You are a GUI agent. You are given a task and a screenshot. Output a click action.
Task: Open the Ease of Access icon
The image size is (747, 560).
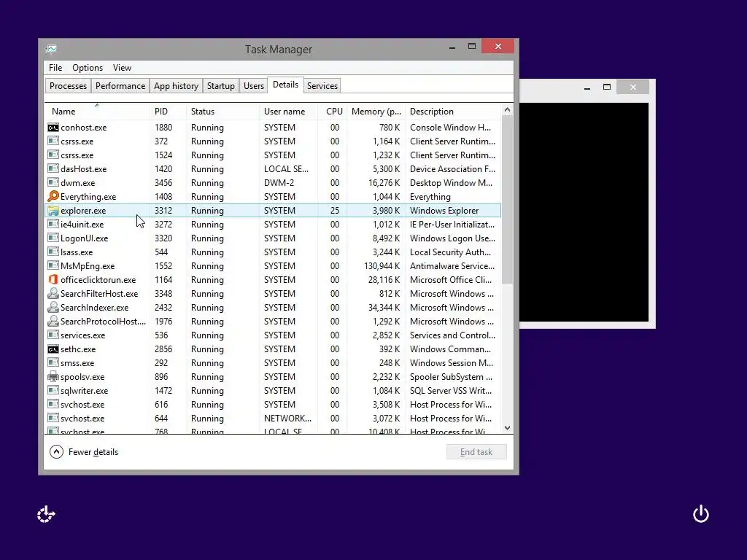(46, 514)
